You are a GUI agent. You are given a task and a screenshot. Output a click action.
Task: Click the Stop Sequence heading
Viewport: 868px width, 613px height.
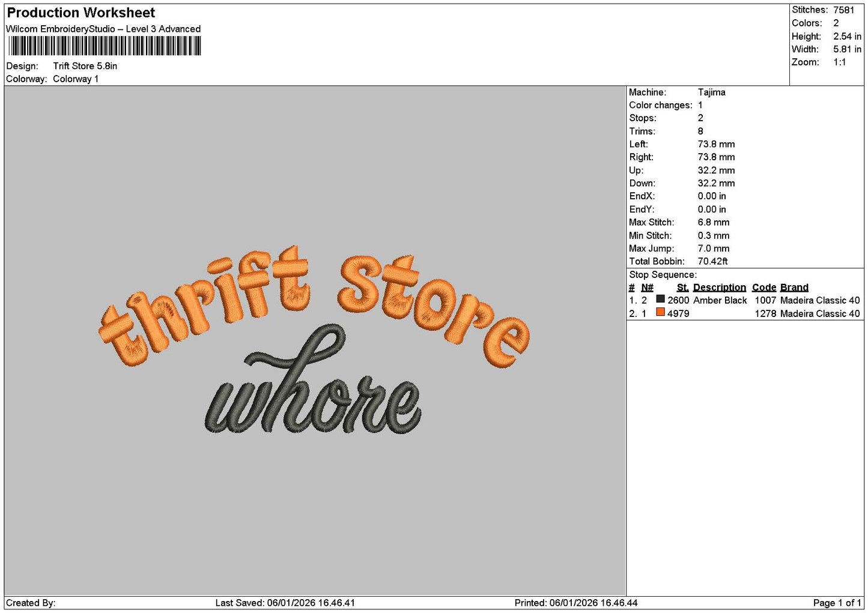(x=663, y=274)
